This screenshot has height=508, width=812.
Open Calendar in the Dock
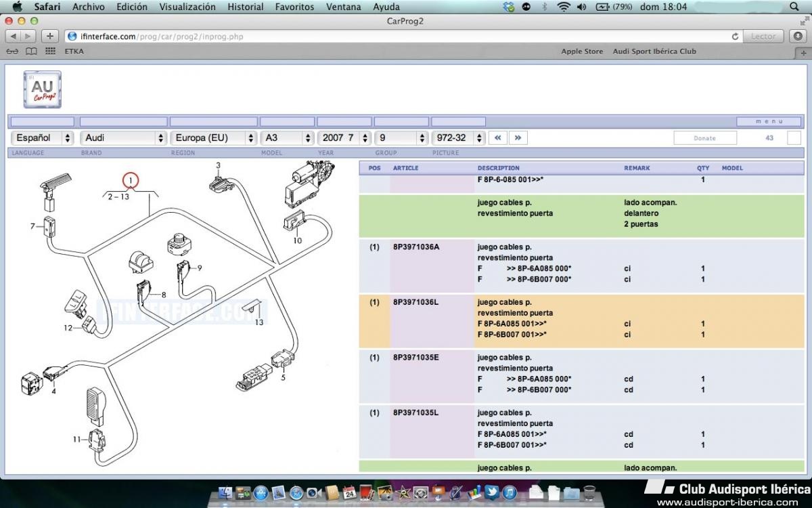click(x=349, y=492)
